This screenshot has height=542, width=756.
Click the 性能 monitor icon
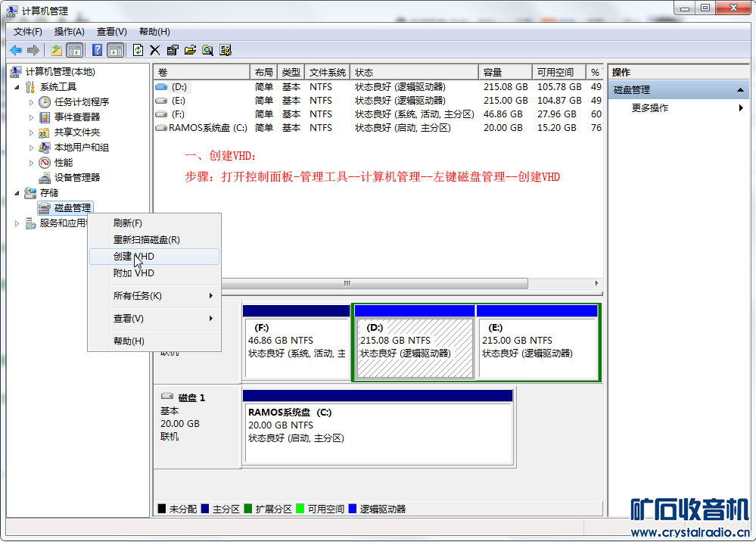pos(45,163)
